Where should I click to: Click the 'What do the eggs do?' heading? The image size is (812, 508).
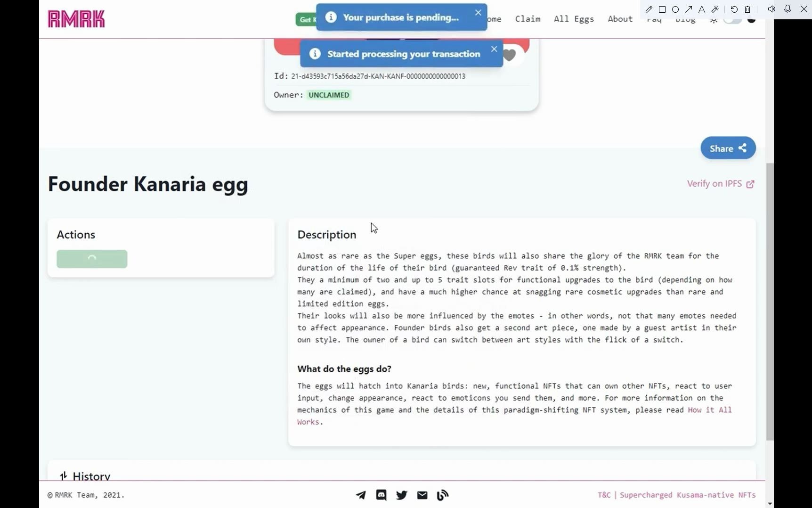(344, 369)
